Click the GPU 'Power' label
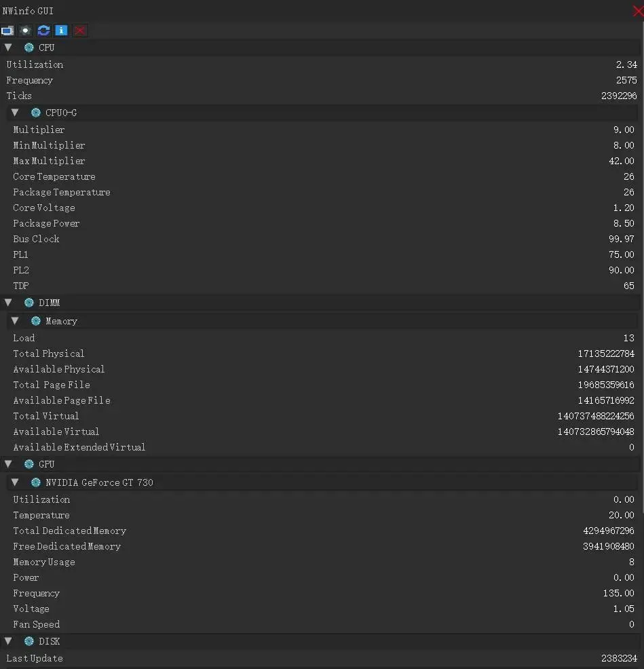Screen dimensions: 644x669 pos(26,577)
